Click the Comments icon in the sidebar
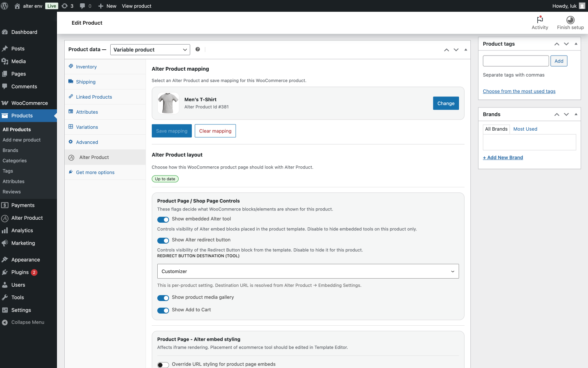Screen dimensions: 588x368 (5, 86)
